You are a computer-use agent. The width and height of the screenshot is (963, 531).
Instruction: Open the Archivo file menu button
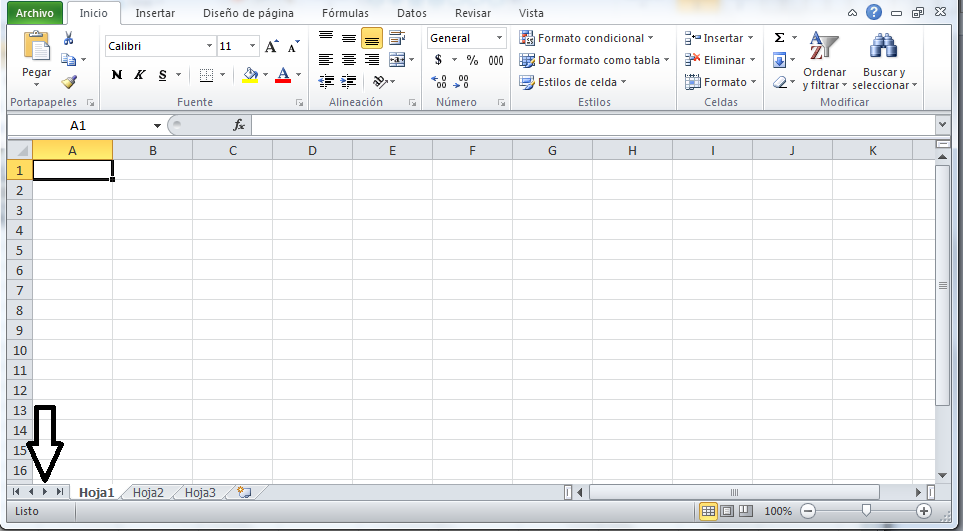(x=33, y=13)
